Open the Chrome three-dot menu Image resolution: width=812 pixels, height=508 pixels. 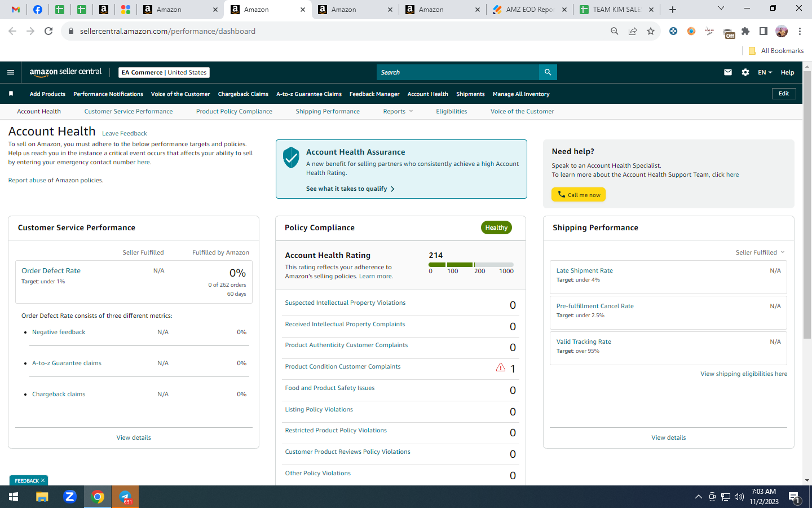pyautogui.click(x=800, y=31)
